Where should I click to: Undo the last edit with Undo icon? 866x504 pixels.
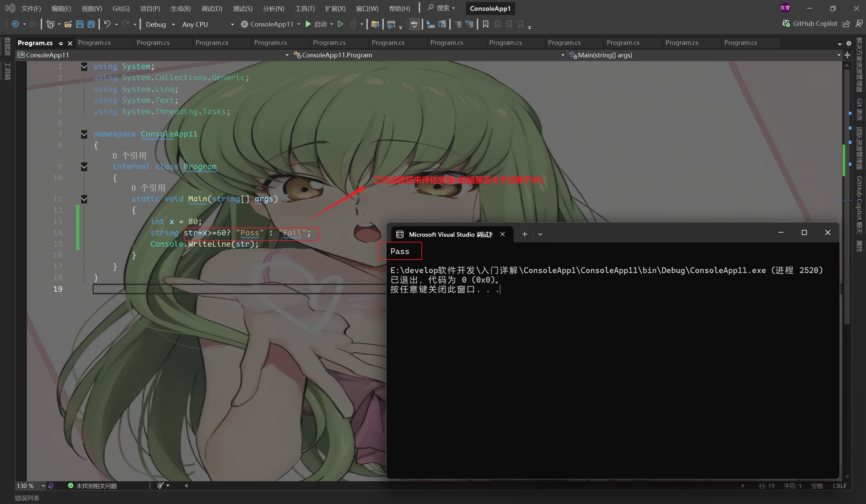point(107,24)
